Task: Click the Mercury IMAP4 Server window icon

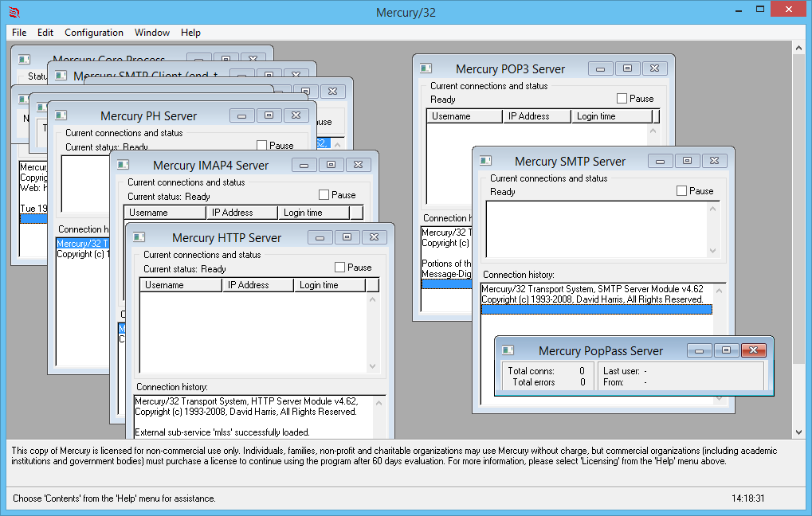Action: (123, 165)
